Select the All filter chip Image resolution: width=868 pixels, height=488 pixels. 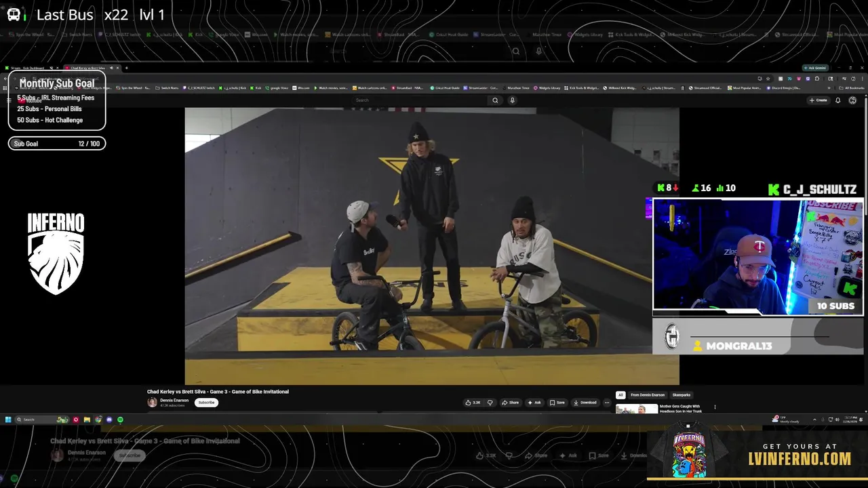coord(620,395)
